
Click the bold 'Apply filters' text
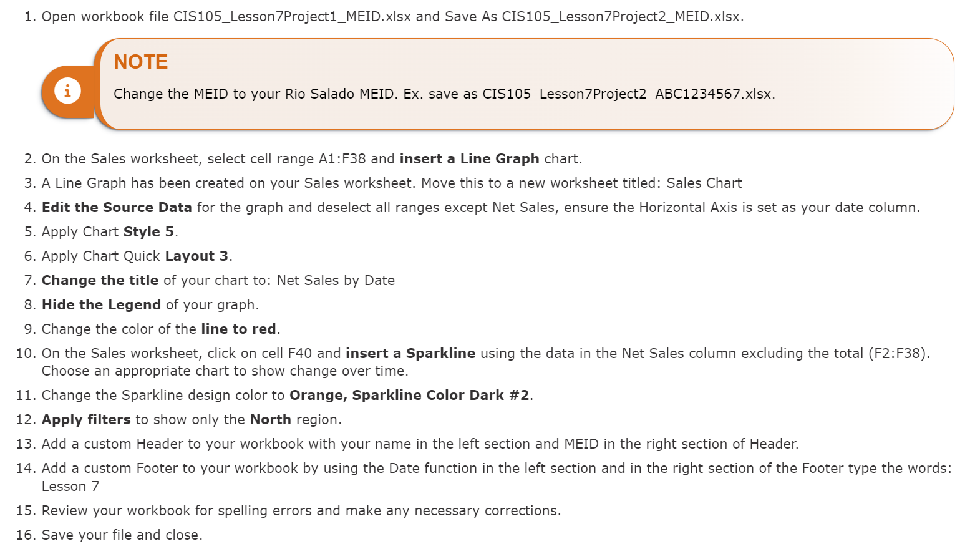[86, 420]
